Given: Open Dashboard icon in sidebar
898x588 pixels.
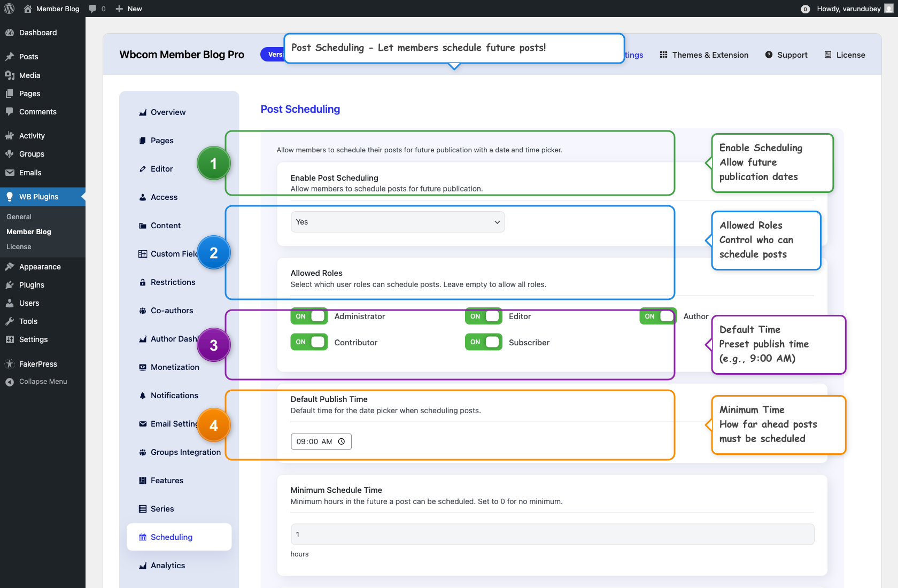Looking at the screenshot, I should 10,33.
